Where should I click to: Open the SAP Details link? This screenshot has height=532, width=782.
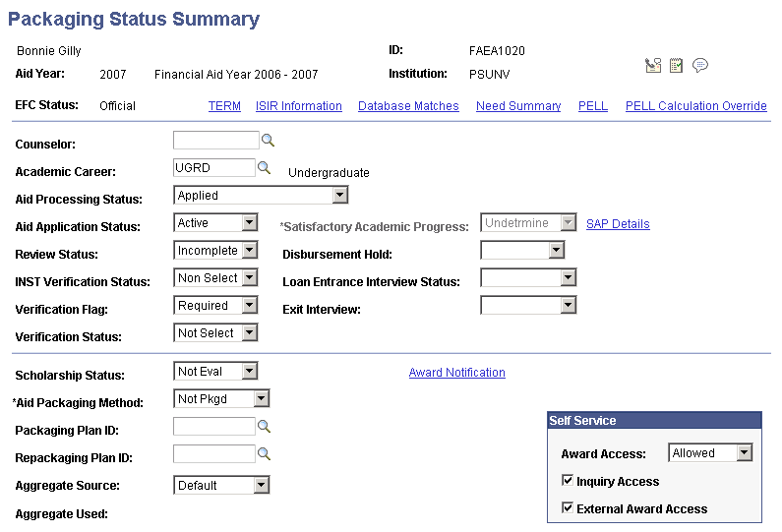pos(618,224)
